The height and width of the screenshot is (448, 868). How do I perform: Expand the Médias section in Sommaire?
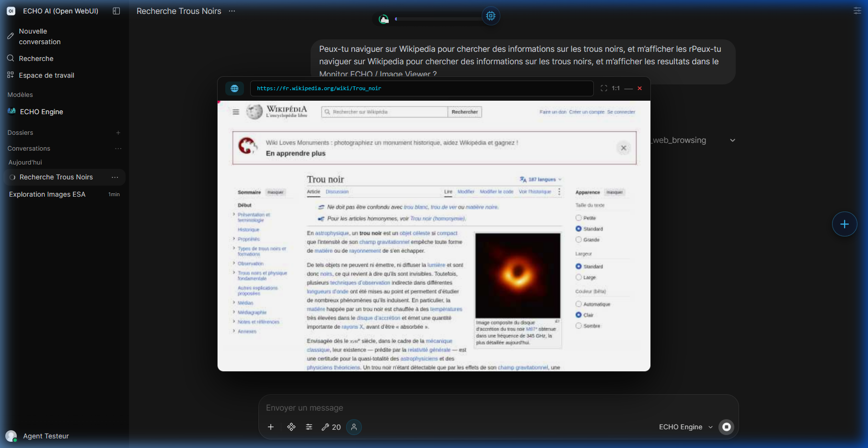coord(234,303)
